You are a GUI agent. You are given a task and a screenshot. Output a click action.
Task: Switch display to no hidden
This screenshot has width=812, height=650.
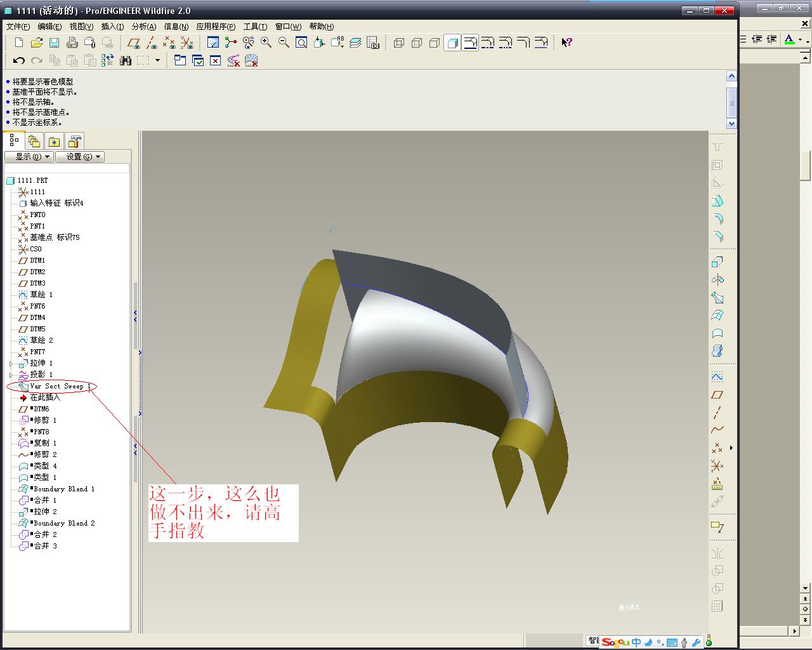(435, 43)
